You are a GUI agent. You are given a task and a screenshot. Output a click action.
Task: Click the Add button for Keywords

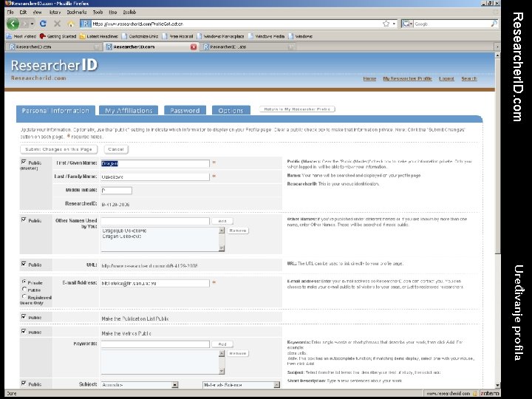pyautogui.click(x=222, y=344)
